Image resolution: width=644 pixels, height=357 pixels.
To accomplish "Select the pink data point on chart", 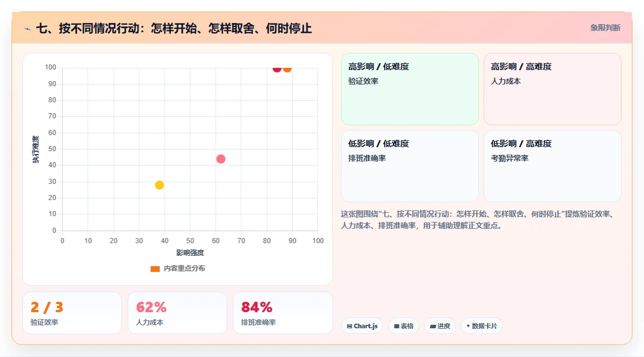I will coord(221,159).
